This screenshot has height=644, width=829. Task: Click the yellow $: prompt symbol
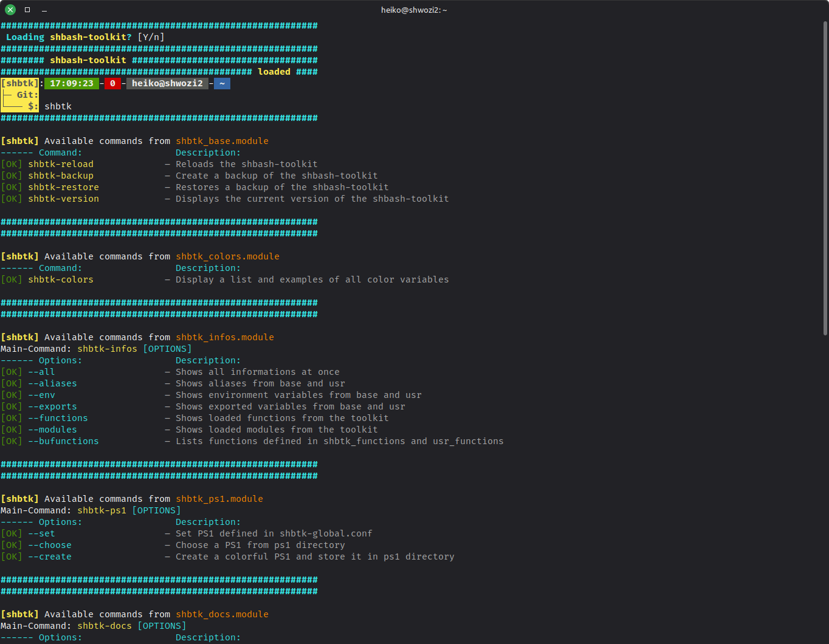pos(33,106)
